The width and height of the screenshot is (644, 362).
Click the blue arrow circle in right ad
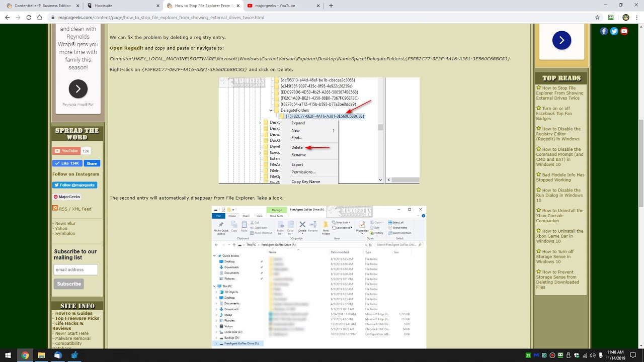pos(561,40)
